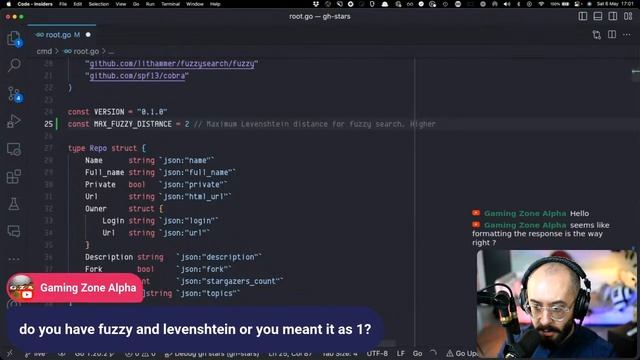This screenshot has height=360, width=640.
Task: Follow the github.com/lithammer/fuzzysearch/fuzzy import link
Action: 171,64
